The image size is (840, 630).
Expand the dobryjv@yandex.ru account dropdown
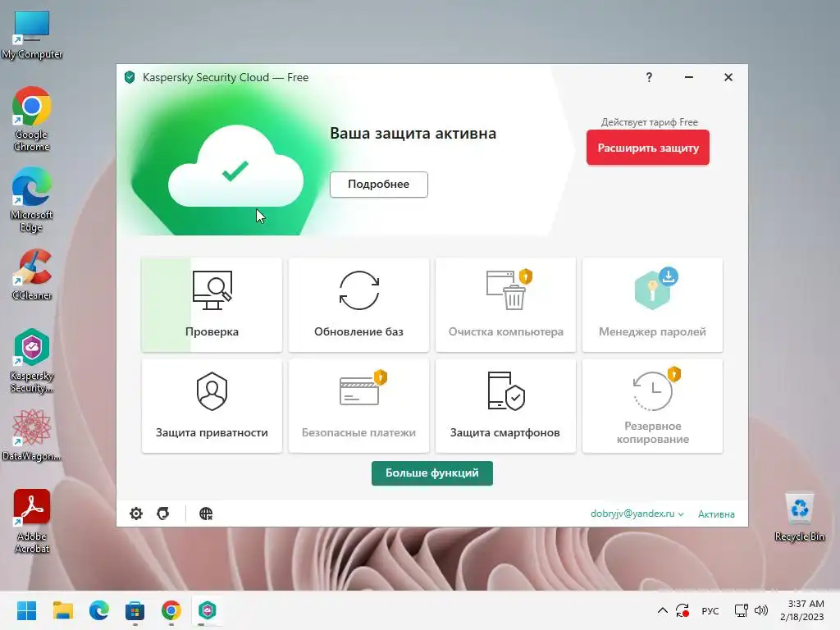pos(637,514)
